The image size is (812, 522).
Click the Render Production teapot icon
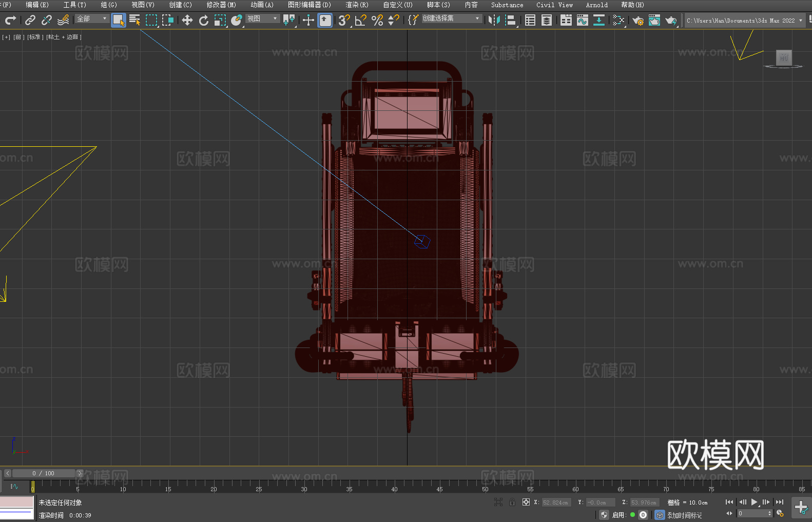(x=671, y=20)
